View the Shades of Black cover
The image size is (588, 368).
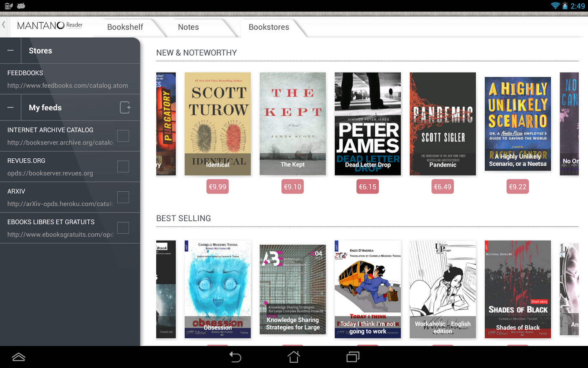pos(518,289)
